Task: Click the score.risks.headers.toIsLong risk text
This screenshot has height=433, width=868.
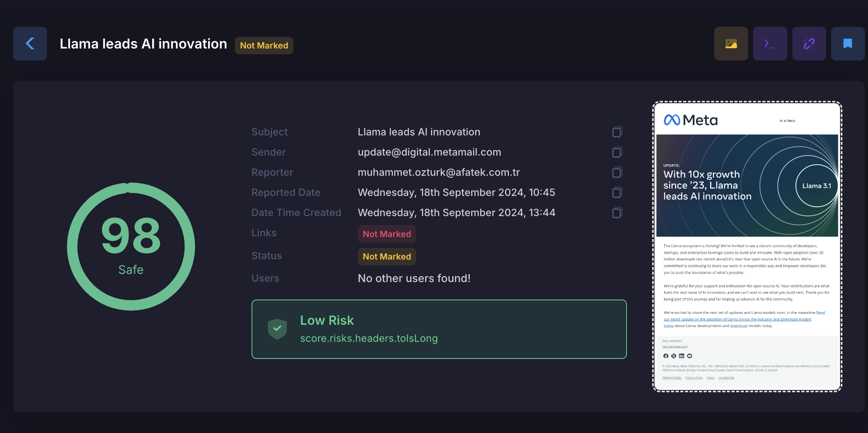Action: point(369,338)
